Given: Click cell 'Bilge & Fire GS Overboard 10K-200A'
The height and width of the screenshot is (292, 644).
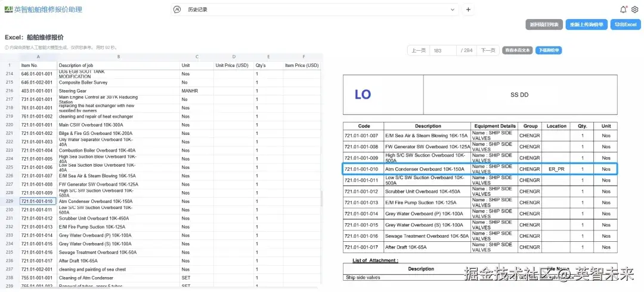Looking at the screenshot, I should tap(118, 134).
